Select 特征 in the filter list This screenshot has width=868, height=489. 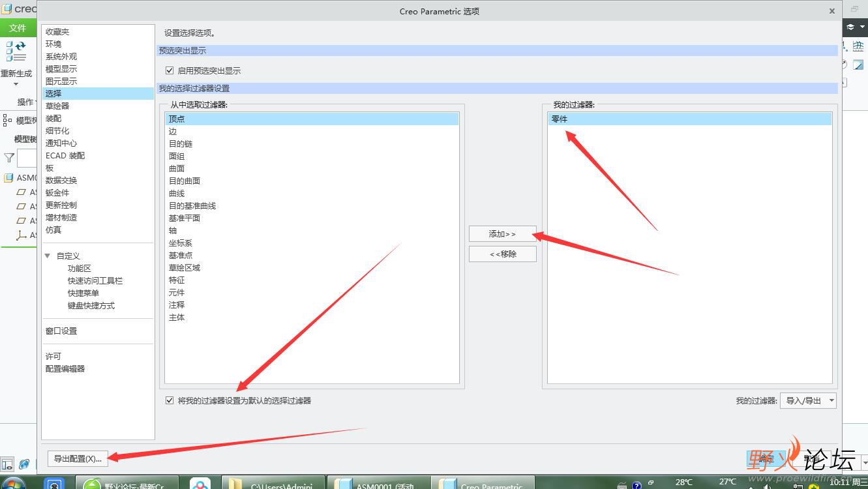(x=312, y=280)
